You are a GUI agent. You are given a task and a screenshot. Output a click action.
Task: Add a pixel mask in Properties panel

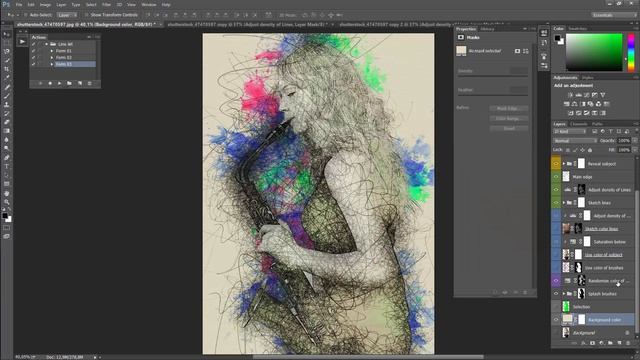tap(517, 51)
